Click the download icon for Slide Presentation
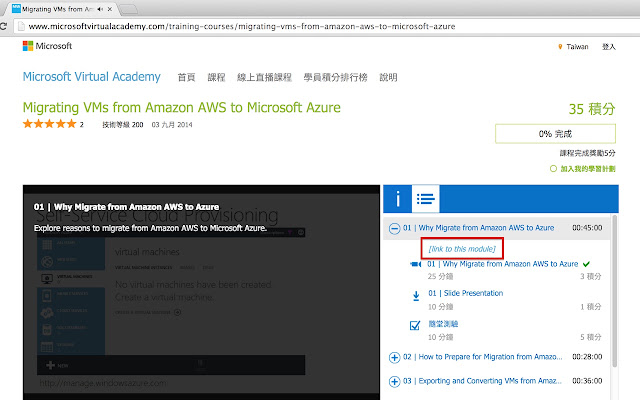Viewport: 640px width, 400px height. point(416,296)
